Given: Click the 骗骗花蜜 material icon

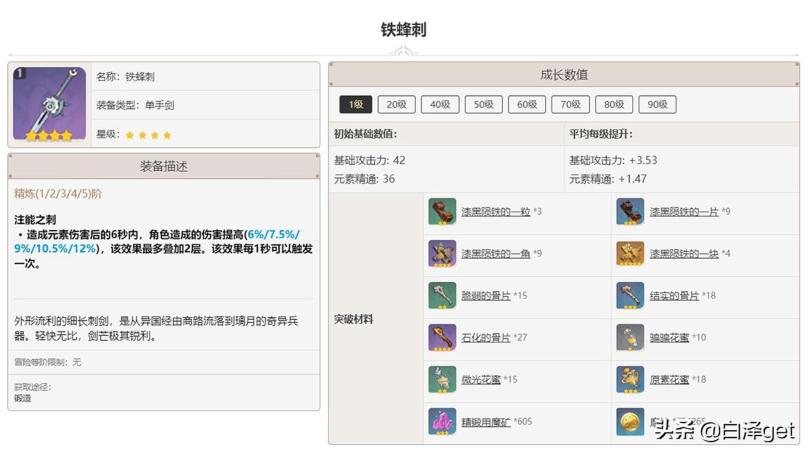Looking at the screenshot, I should (x=630, y=338).
